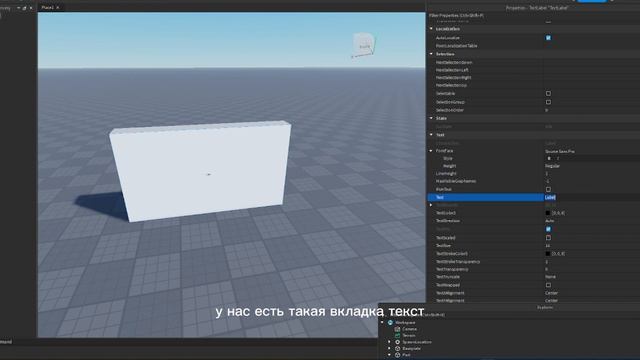This screenshot has height=360, width=640.
Task: Collapse the FontFace property
Action: tap(431, 151)
